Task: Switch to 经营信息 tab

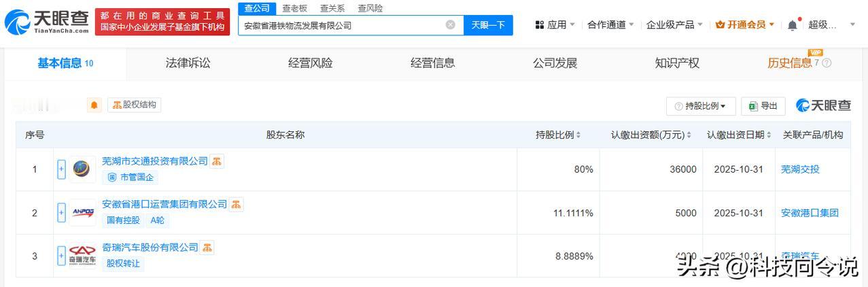Action: (x=433, y=63)
